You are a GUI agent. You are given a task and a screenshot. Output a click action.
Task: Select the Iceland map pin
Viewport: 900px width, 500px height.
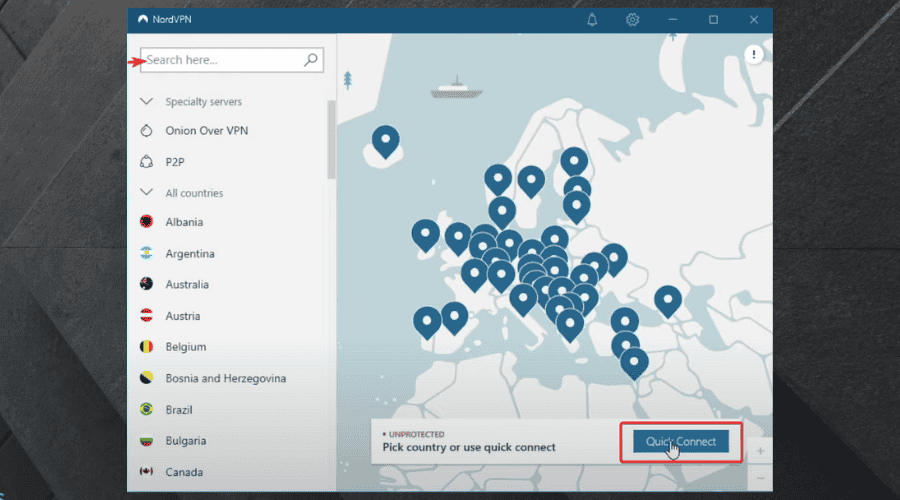[386, 141]
